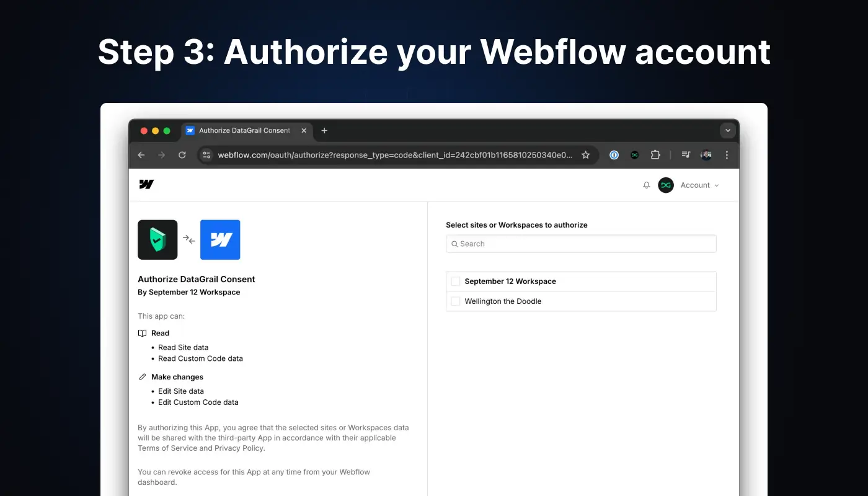The image size is (868, 496).
Task: Click the webflow.com URL in address bar
Action: pos(395,155)
